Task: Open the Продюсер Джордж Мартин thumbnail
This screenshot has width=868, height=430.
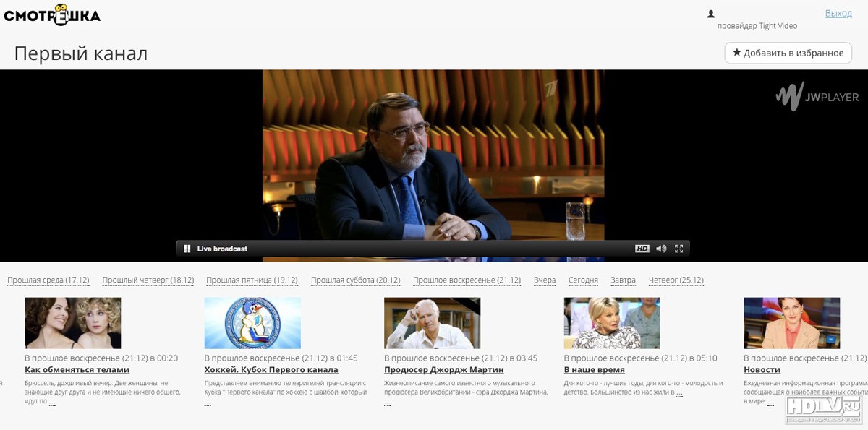Action: [x=433, y=323]
